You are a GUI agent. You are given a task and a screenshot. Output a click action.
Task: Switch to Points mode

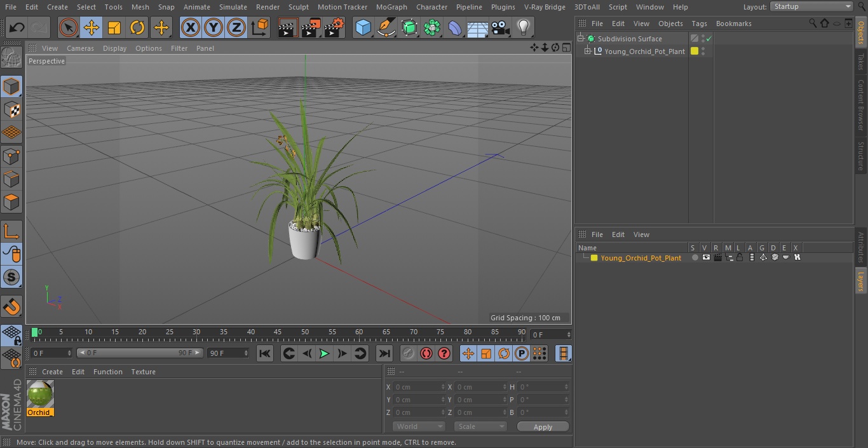[x=11, y=156]
